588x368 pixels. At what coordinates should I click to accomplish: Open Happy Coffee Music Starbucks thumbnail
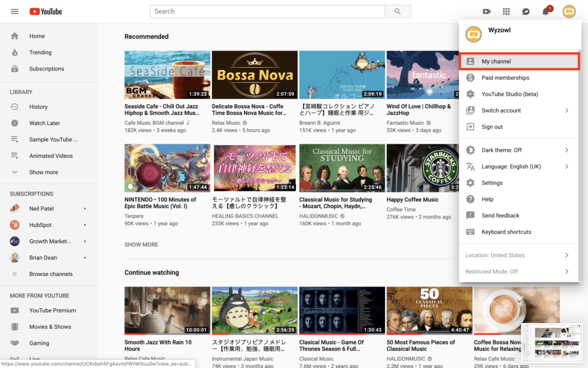pyautogui.click(x=423, y=168)
